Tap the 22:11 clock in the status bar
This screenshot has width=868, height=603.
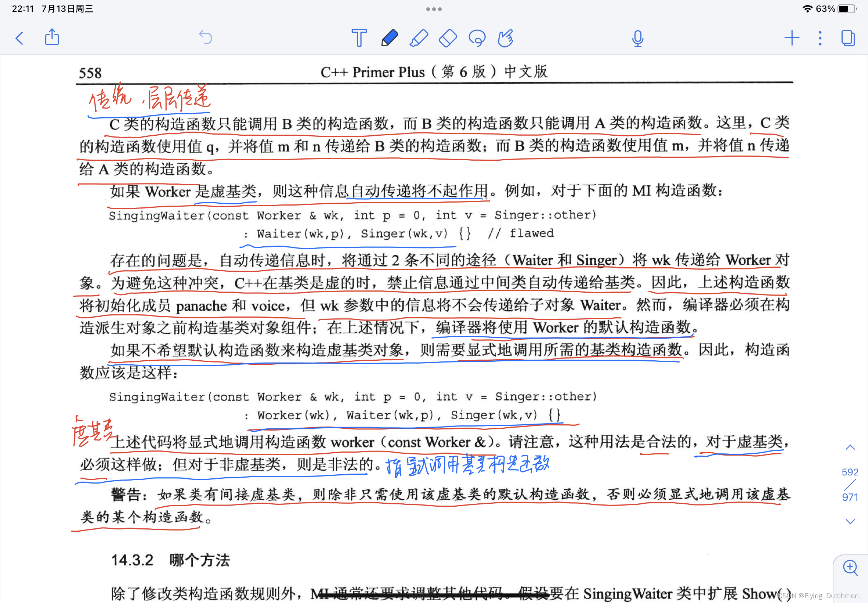click(23, 9)
